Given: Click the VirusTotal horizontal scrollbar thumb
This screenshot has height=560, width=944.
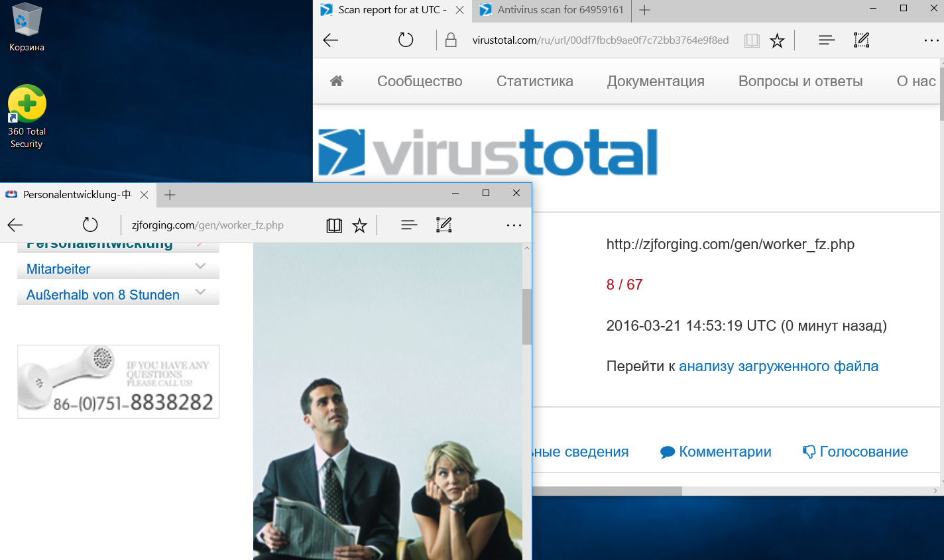Looking at the screenshot, I should [607, 491].
